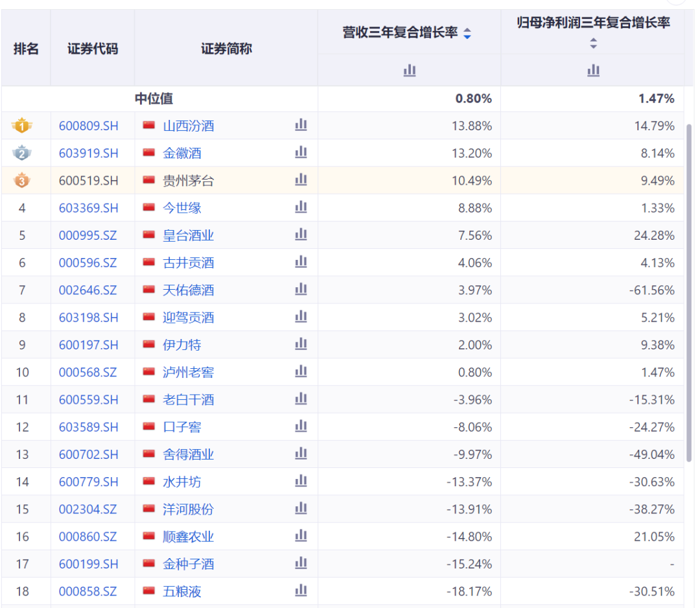Viewport: 700px width, 608px height.
Task: Open chart icon for 皇台酒业 row
Action: (301, 235)
